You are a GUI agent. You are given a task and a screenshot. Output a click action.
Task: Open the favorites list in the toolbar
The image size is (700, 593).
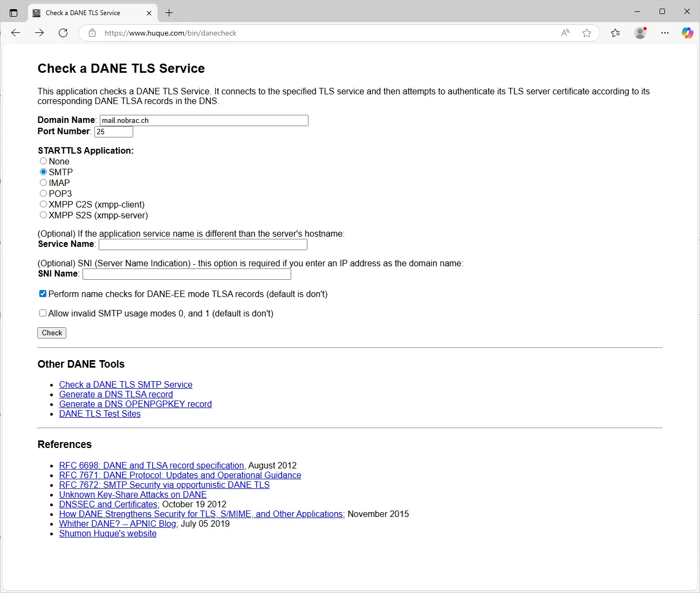(x=615, y=33)
